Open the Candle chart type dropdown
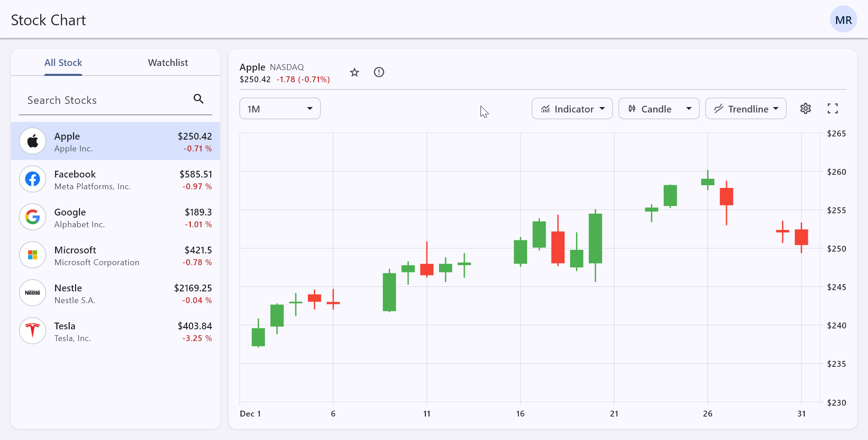This screenshot has height=440, width=868. pyautogui.click(x=659, y=108)
